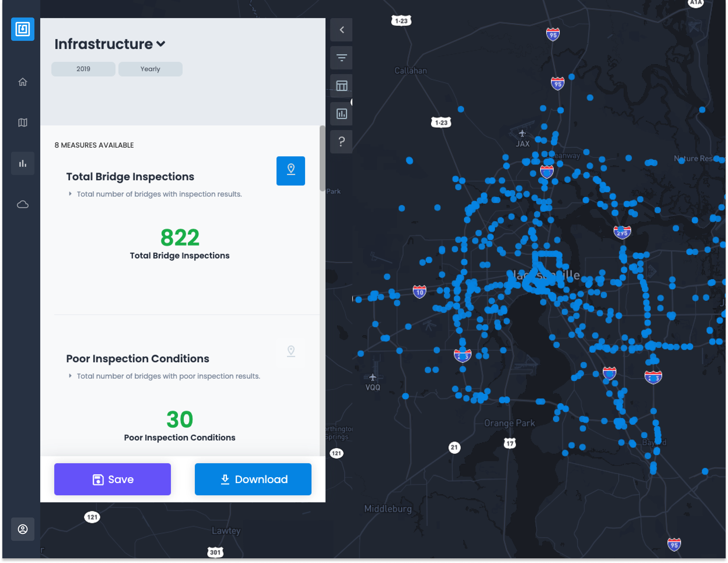Open the chart view icon on the toolbar
Screen dimensions: 728x563
[x=341, y=113]
